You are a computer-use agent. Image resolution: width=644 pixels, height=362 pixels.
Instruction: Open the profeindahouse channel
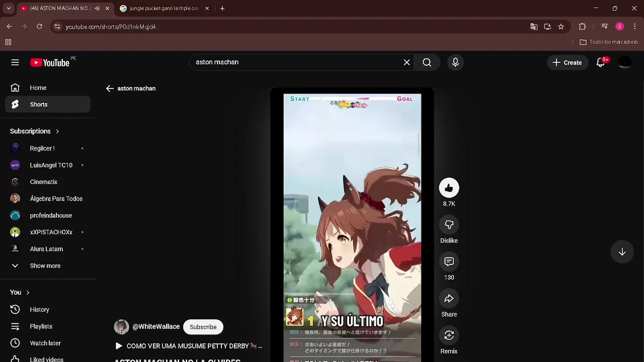tap(48, 215)
